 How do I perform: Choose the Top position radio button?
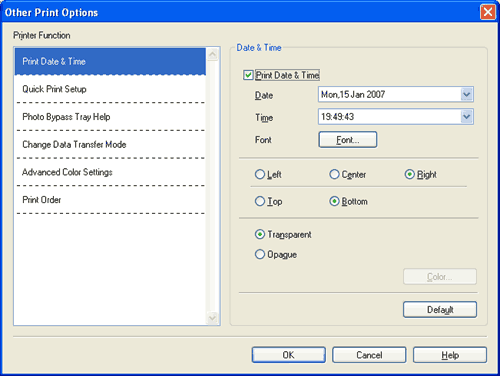[x=260, y=201]
